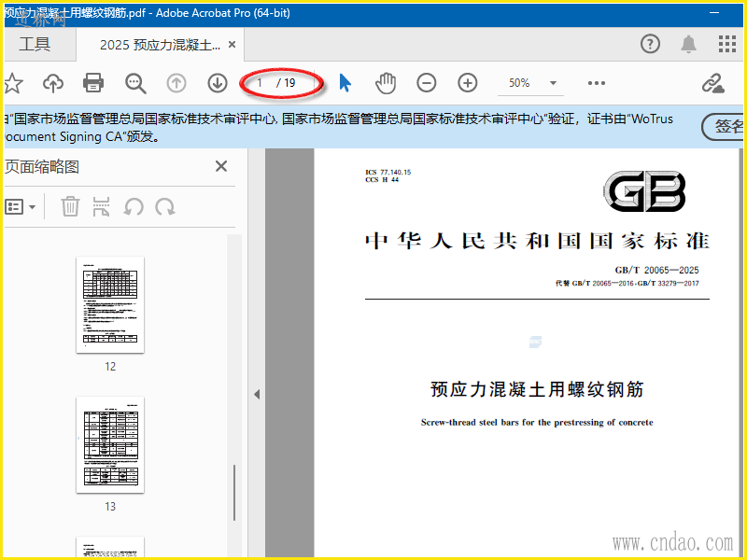Viewport: 747px width, 560px height.
Task: Click the page number input field
Action: [x=261, y=83]
